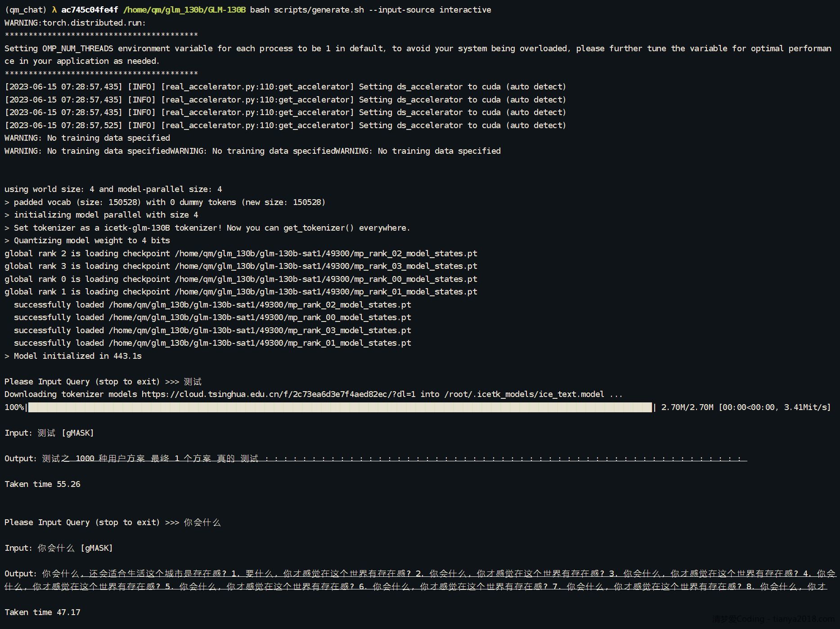Select the icetk-glm-130B tokenizer message
The height and width of the screenshot is (629, 840).
point(207,228)
